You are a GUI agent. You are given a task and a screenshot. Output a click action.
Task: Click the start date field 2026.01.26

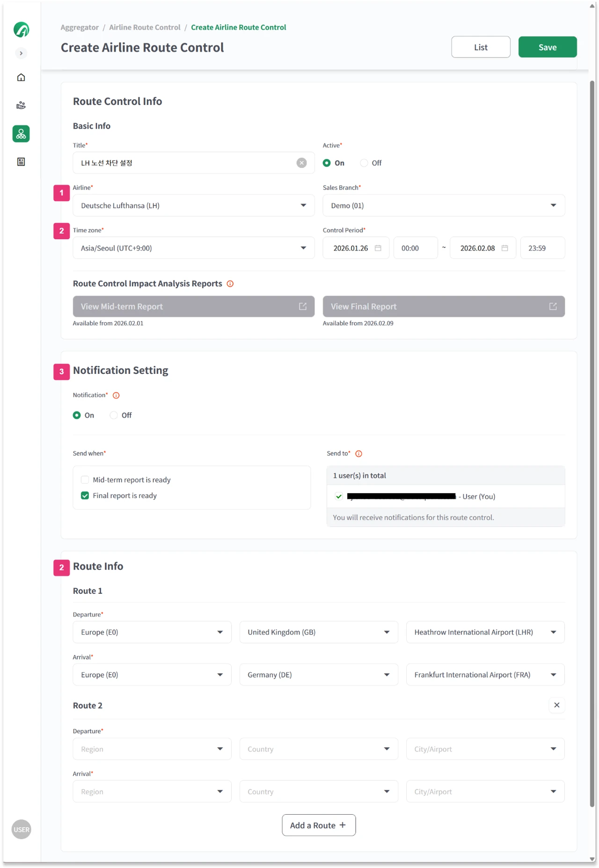356,248
